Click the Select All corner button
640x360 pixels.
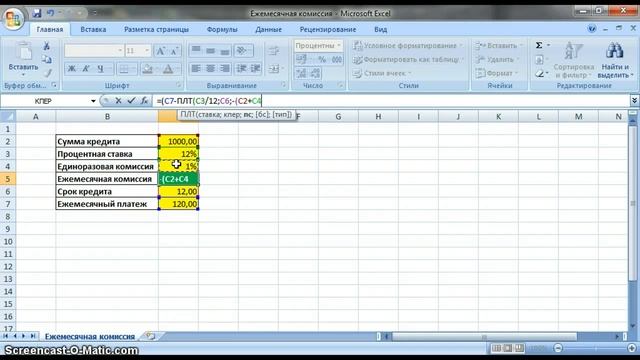click(x=8, y=117)
